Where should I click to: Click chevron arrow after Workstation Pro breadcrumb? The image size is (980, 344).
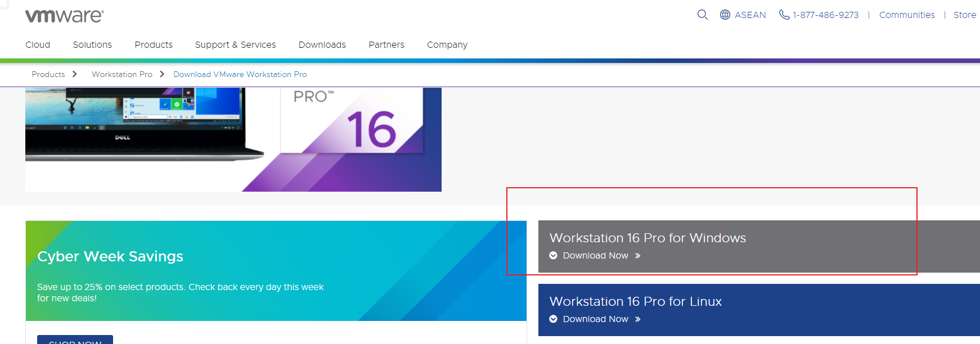162,74
